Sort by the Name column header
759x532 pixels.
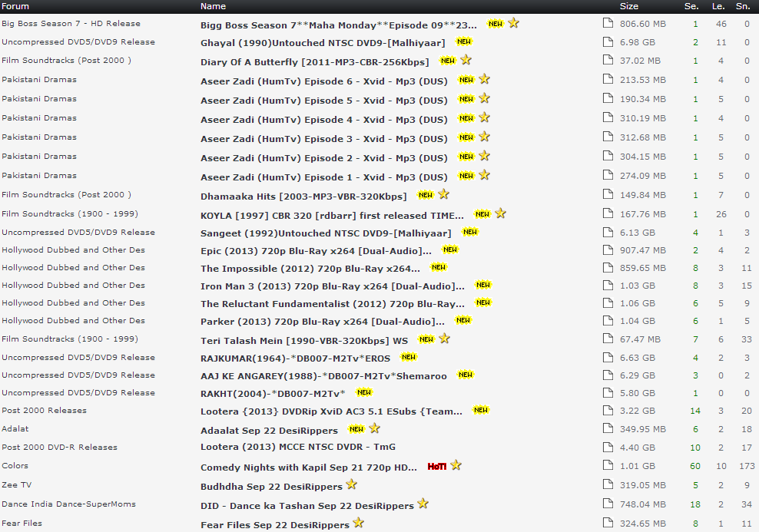(213, 6)
